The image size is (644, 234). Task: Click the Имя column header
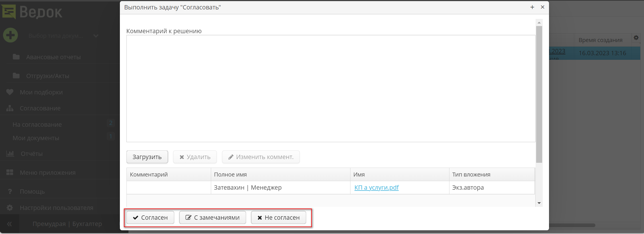[x=400, y=174]
